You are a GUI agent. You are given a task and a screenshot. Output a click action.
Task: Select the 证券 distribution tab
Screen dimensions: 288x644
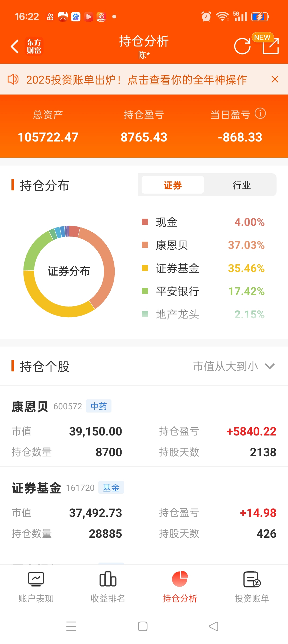click(x=173, y=185)
